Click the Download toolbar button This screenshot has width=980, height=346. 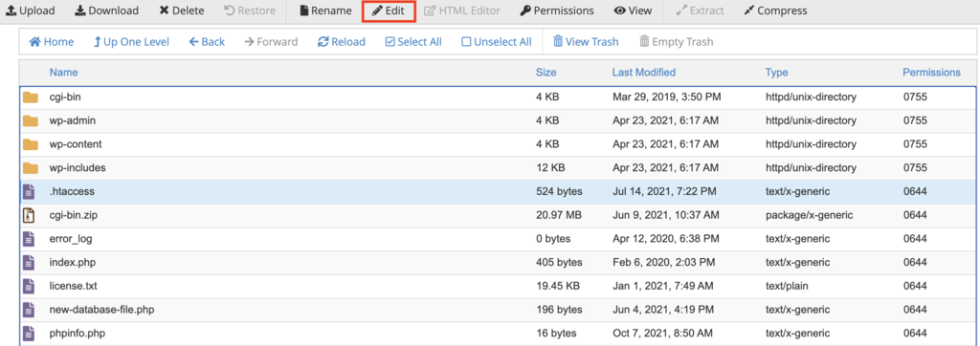pyautogui.click(x=106, y=11)
